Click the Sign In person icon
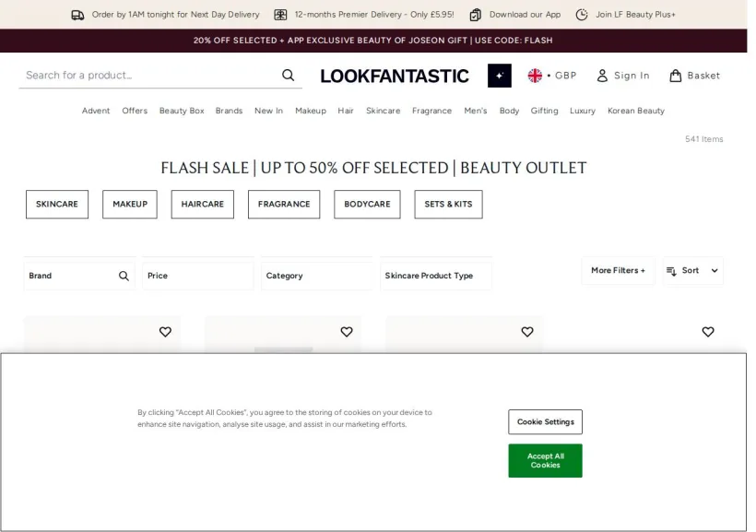Viewport: 756px width, 532px height. [602, 76]
